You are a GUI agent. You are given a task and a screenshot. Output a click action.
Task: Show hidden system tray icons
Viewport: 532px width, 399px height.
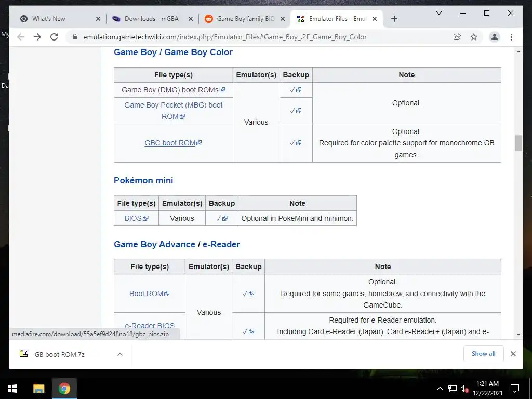tap(440, 389)
